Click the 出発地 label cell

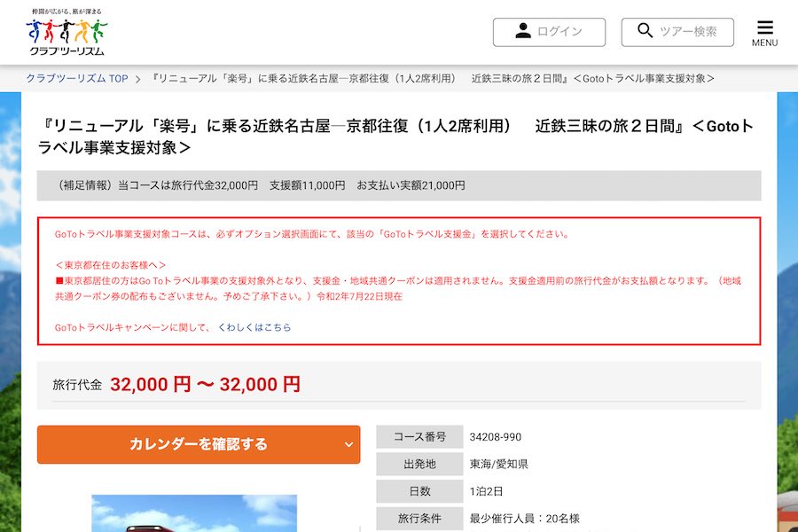(419, 464)
